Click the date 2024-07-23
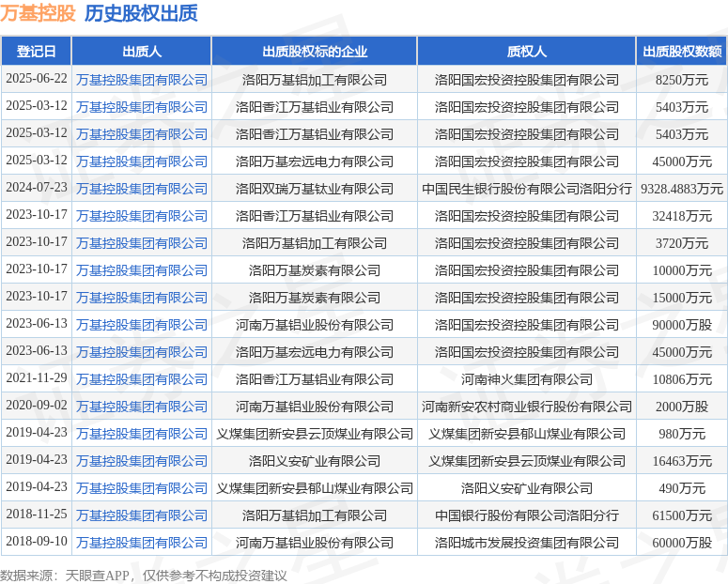The height and width of the screenshot is (584, 728). pos(37,188)
